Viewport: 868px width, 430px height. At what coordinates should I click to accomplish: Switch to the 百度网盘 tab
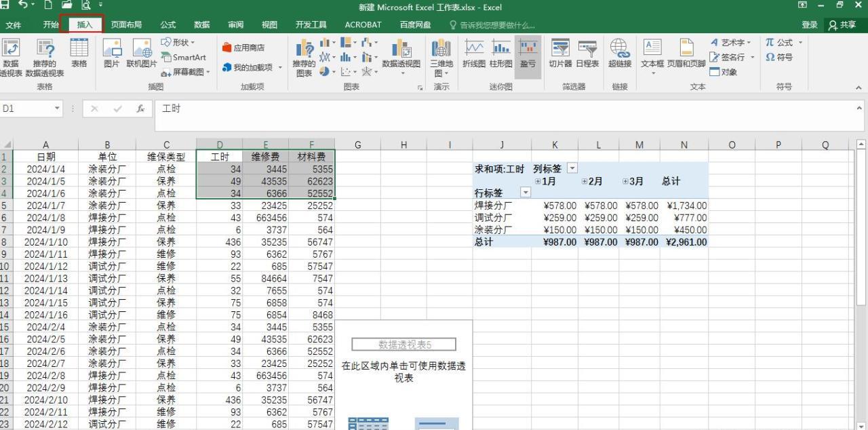point(416,25)
